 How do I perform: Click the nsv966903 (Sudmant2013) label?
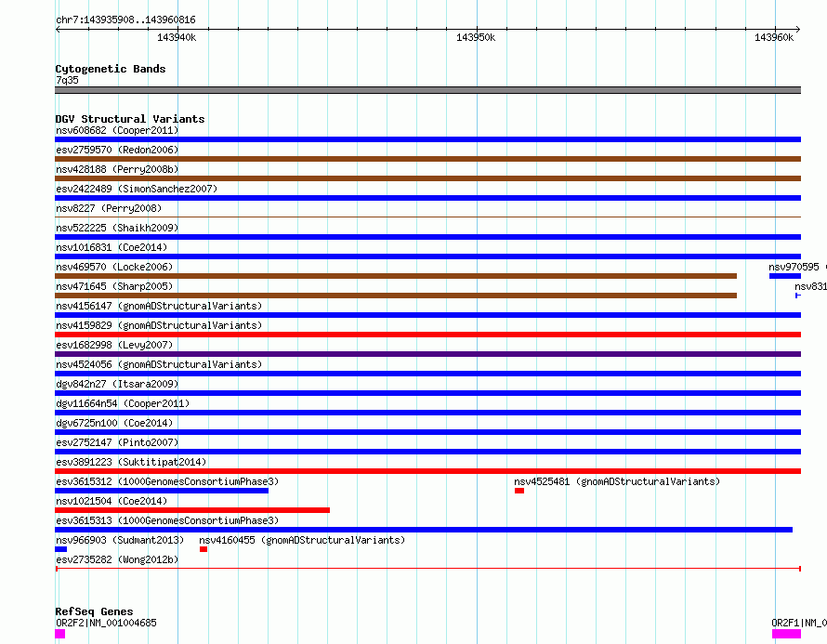pos(120,540)
